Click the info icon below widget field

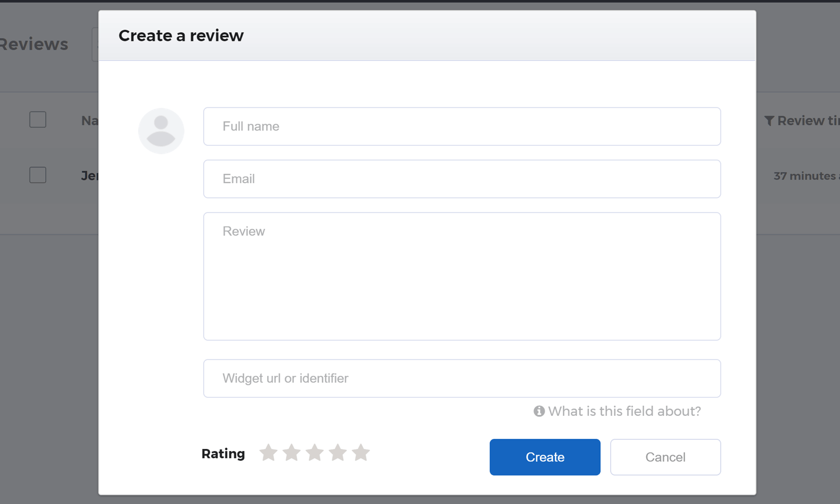pos(539,411)
